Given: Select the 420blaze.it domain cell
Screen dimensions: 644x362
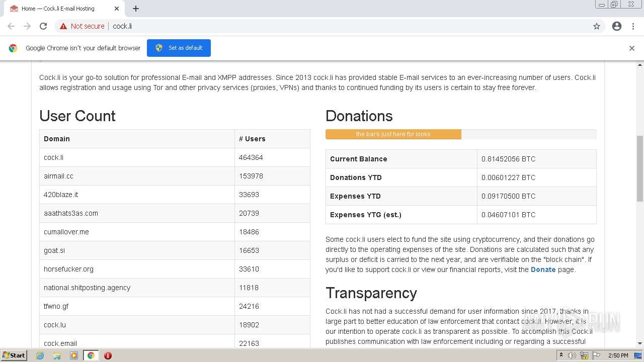Looking at the screenshot, I should (x=137, y=195).
